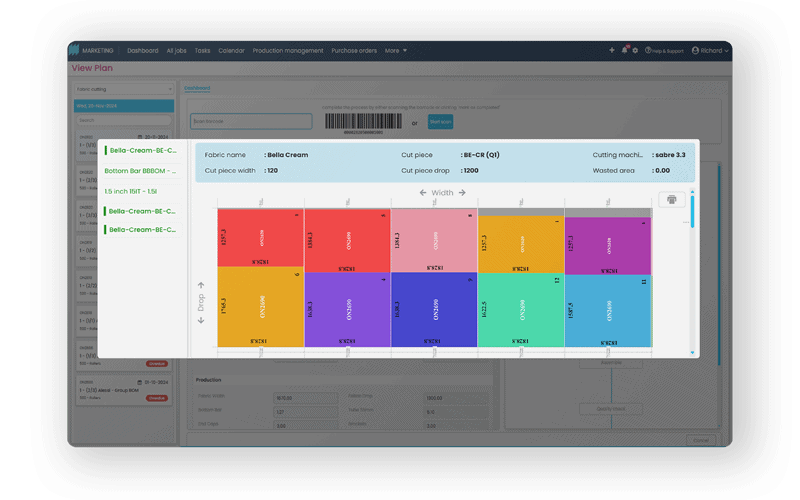Click the right arrow beside Width
Screen dimensions: 800x500
462,192
